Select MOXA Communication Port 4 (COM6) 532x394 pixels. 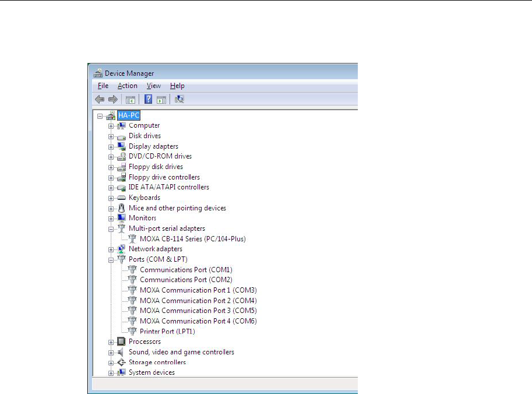[198, 321]
